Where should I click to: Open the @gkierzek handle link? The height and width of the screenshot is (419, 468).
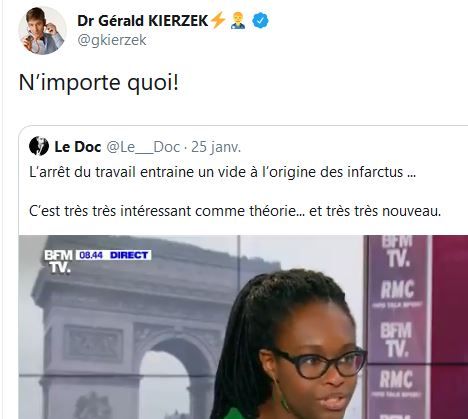tap(112, 40)
